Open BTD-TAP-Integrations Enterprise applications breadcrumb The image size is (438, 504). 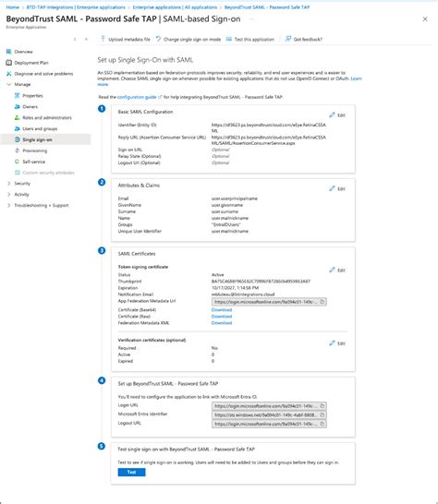(76, 7)
